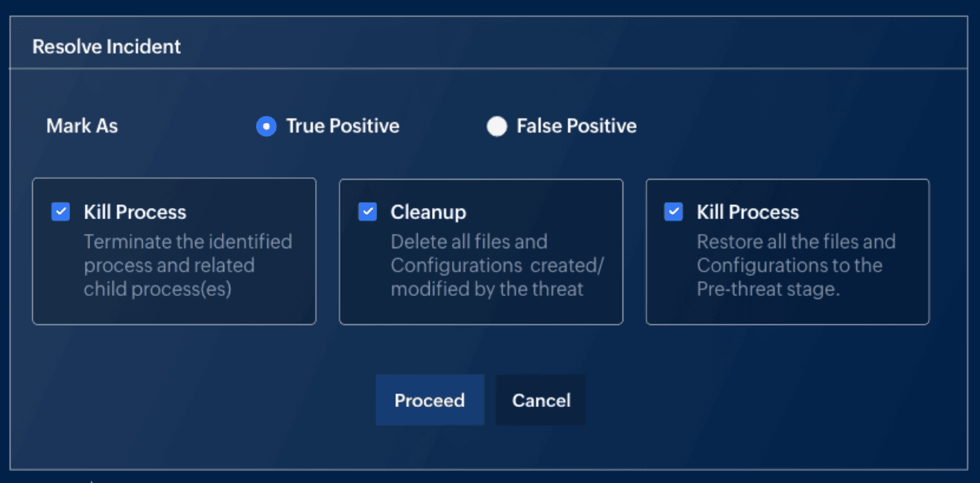Click the "Restore all the files" description text

(x=795, y=265)
